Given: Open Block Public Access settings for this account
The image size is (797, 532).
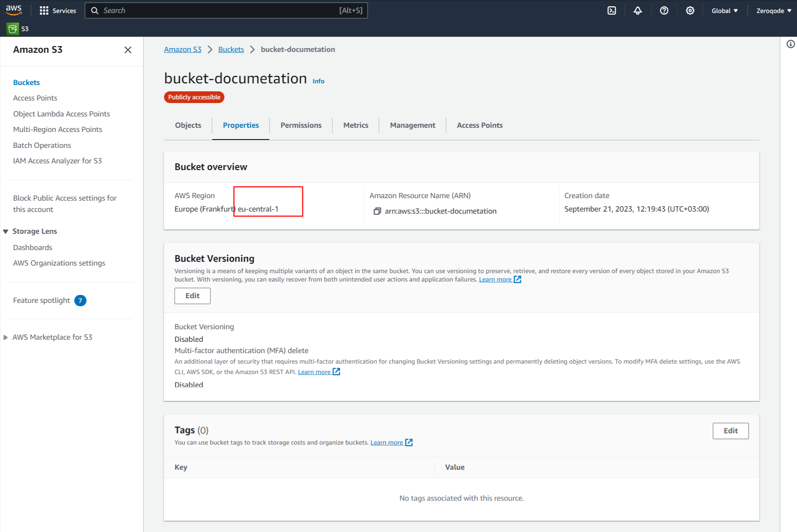Looking at the screenshot, I should click(x=65, y=204).
